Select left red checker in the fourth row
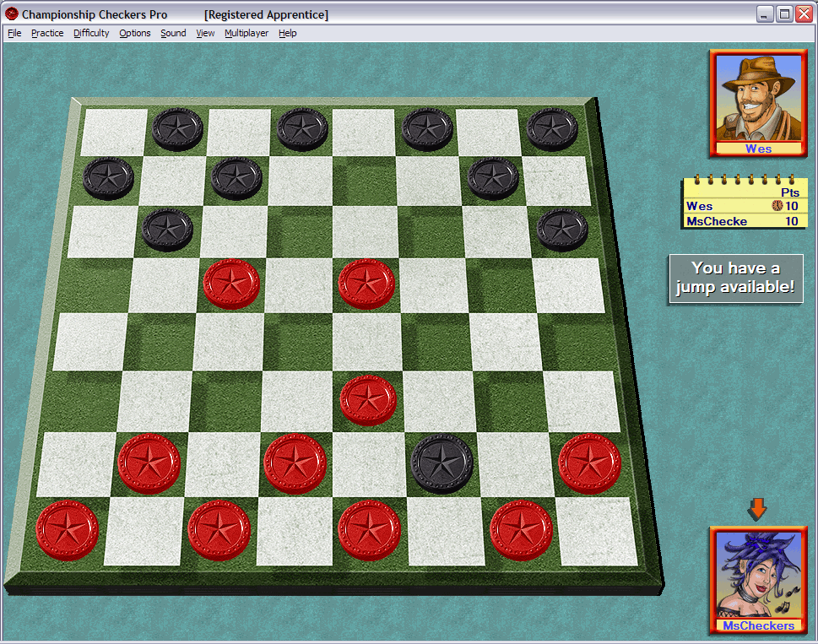Viewport: 818px width, 644px height. click(231, 284)
